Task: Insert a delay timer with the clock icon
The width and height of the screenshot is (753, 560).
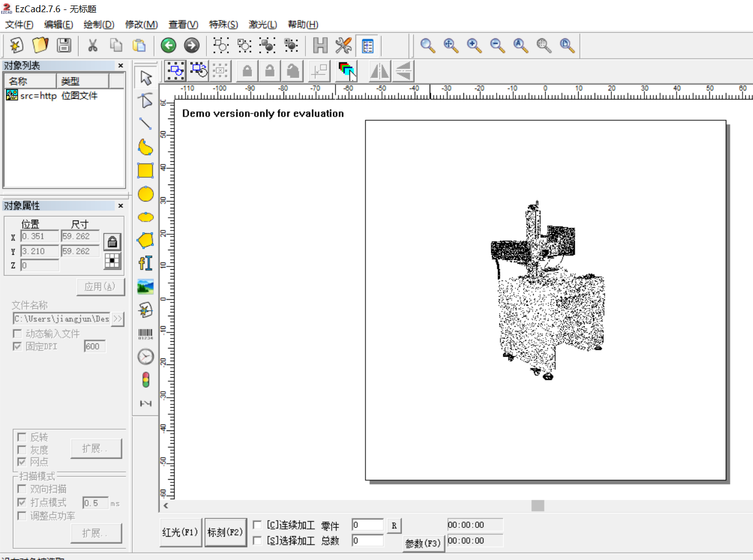Action: click(146, 357)
